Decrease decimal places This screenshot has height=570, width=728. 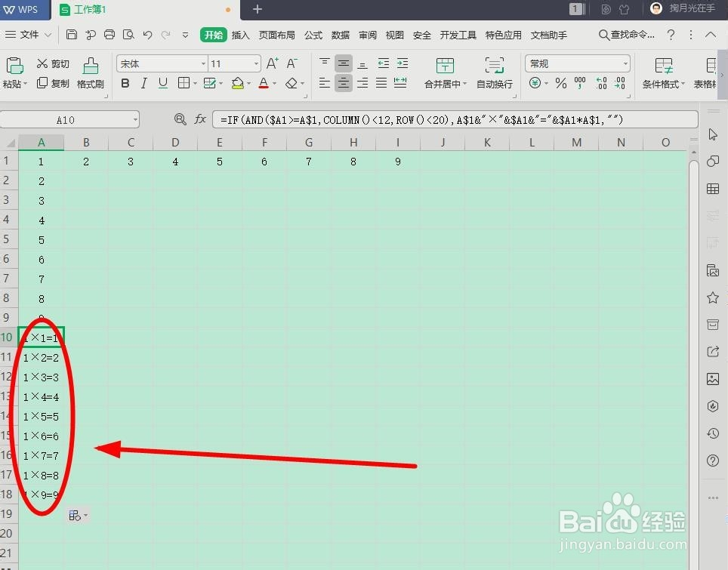tap(620, 83)
